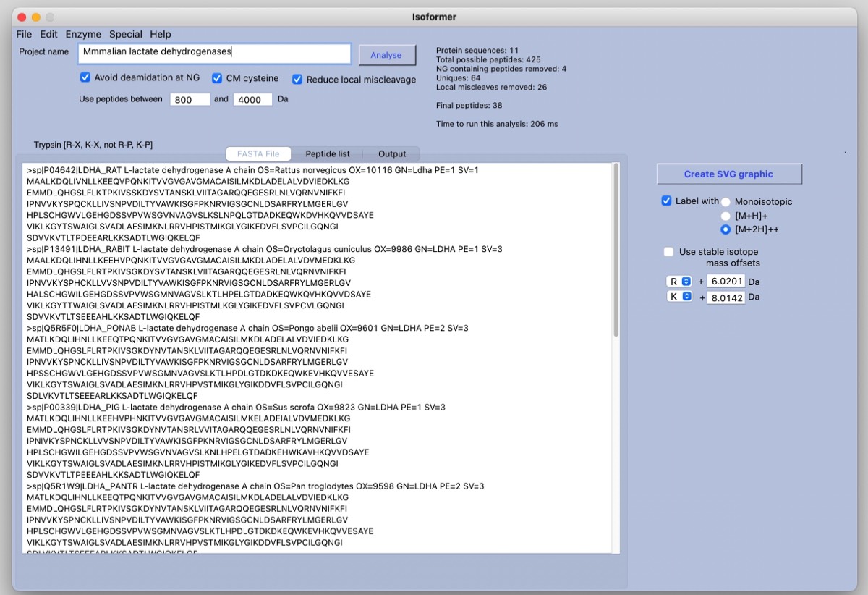Switch to the Output tab
The image size is (868, 595).
392,153
